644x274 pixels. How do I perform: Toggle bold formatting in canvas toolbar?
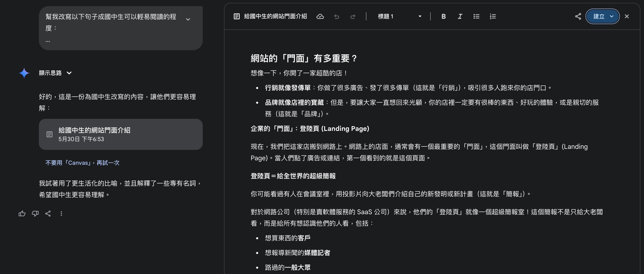444,17
